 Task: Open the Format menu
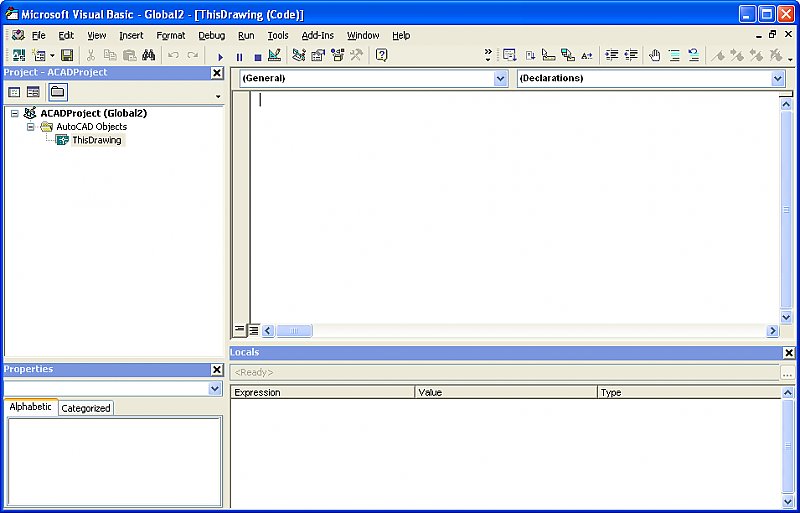(x=170, y=35)
